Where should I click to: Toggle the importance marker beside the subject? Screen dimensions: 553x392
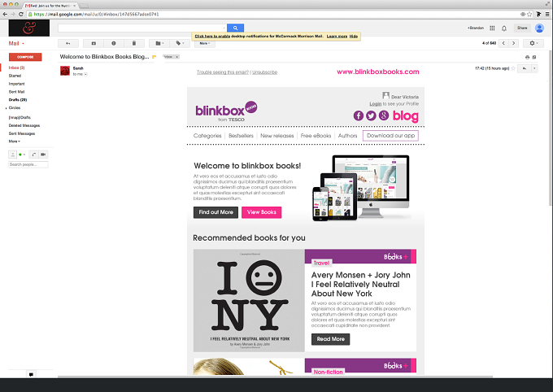pyautogui.click(x=155, y=57)
